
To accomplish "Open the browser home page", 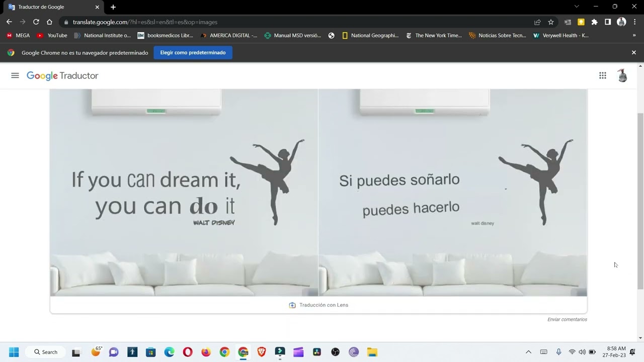I will [49, 22].
